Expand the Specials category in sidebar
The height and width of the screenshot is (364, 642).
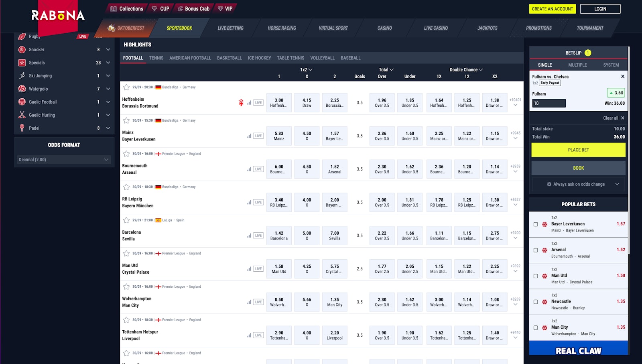point(108,63)
